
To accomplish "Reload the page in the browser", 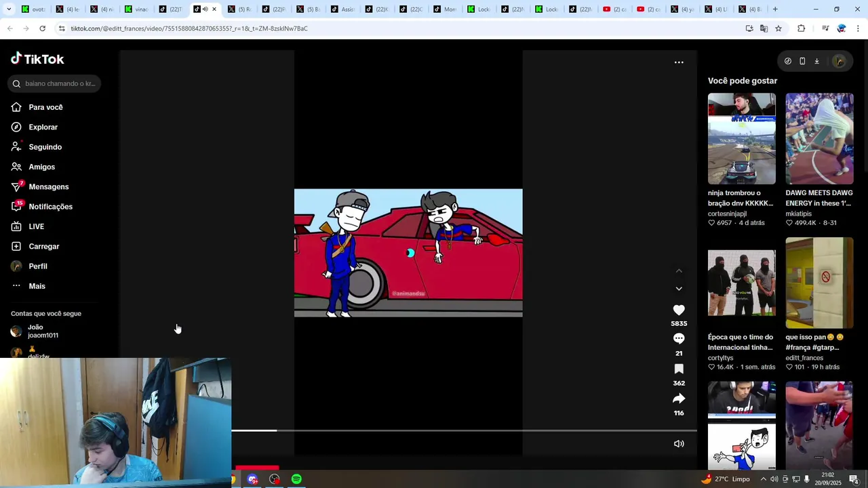I will [42, 28].
